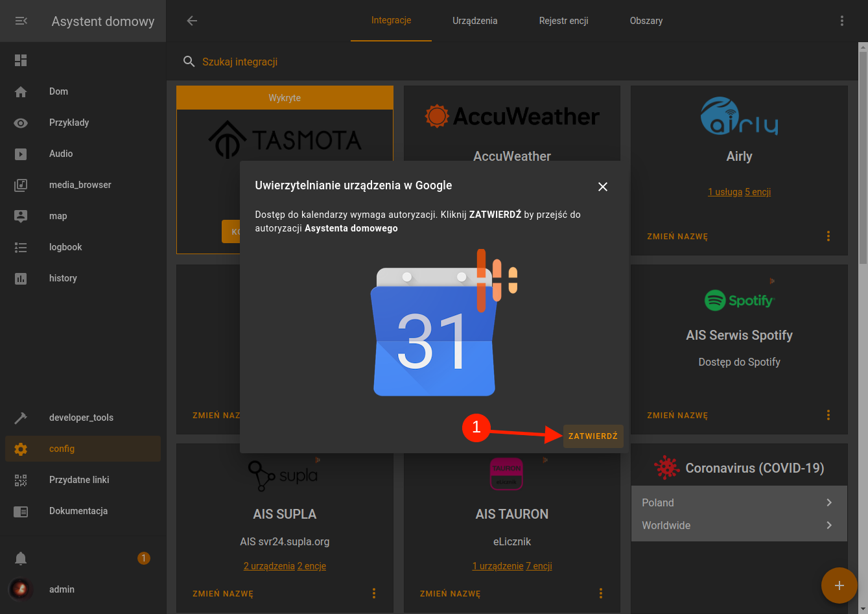Viewport: 868px width, 614px height.
Task: Click the admin user avatar
Action: [21, 589]
